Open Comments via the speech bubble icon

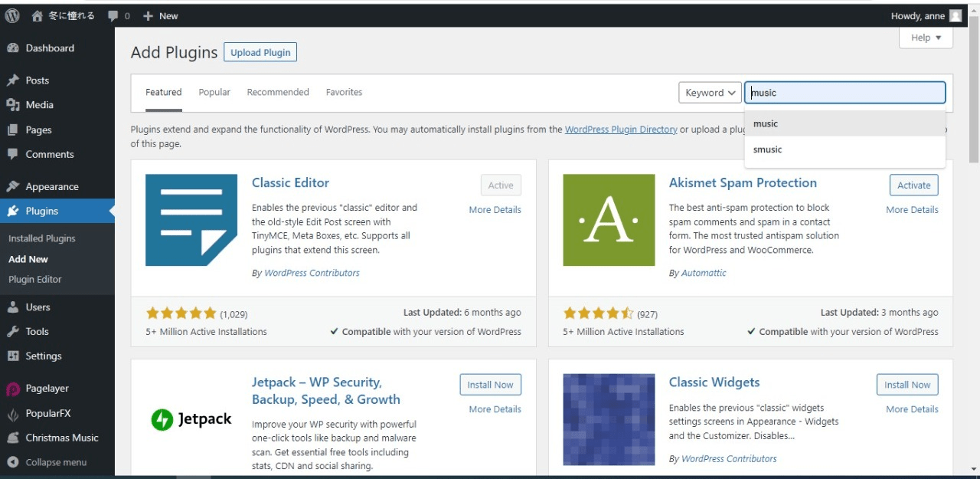coord(14,154)
